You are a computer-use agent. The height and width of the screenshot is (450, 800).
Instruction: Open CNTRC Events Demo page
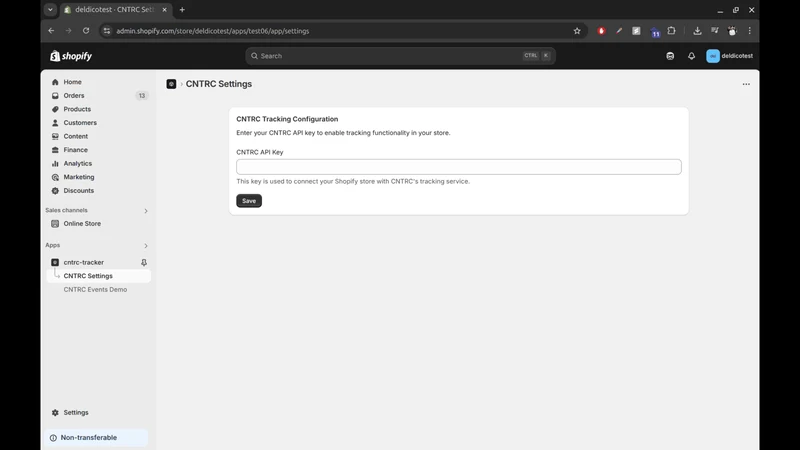(x=95, y=289)
